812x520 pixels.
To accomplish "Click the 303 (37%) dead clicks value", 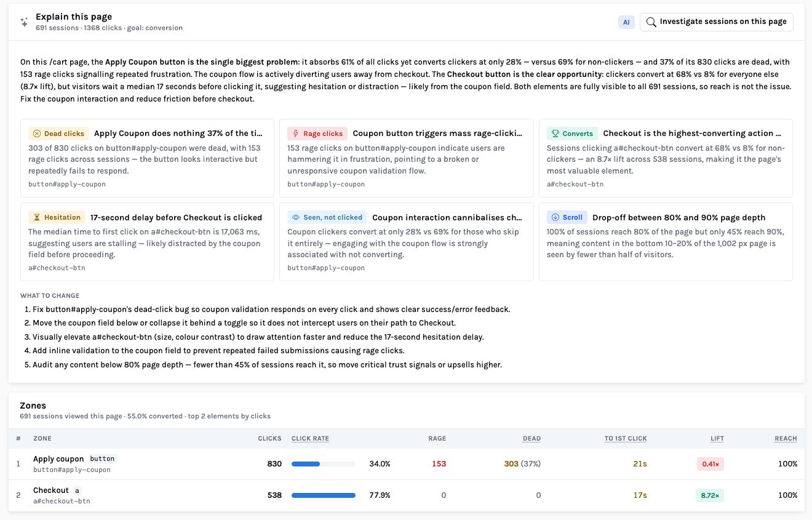I will click(522, 464).
